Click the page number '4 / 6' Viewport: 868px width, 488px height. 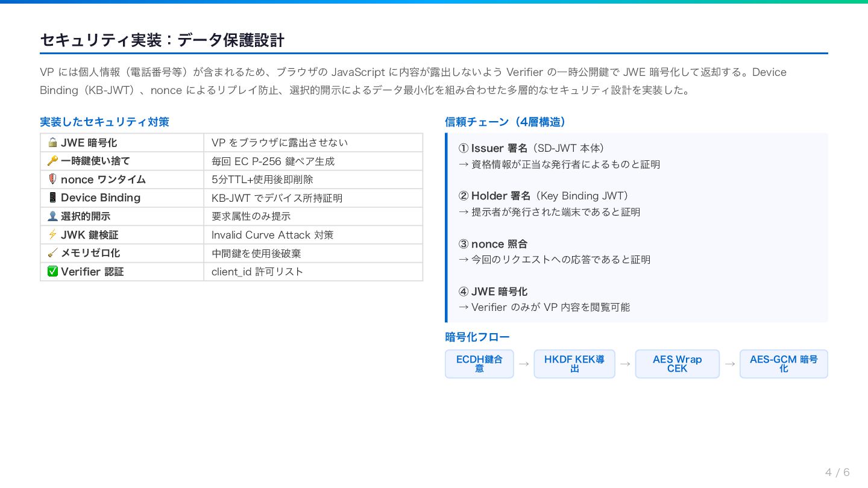pos(838,472)
